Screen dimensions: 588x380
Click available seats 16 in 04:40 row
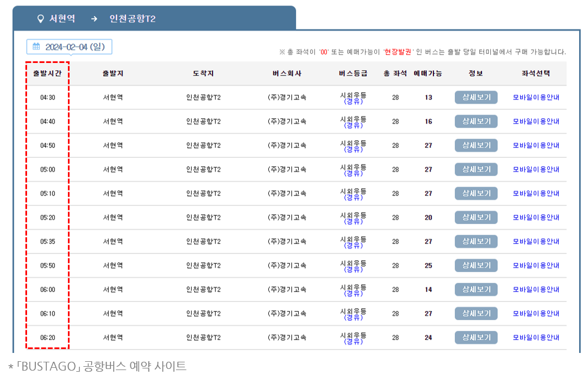pyautogui.click(x=428, y=122)
